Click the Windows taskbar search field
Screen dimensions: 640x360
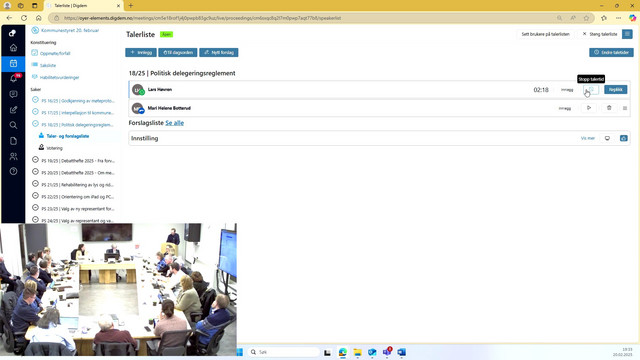tap(283, 352)
